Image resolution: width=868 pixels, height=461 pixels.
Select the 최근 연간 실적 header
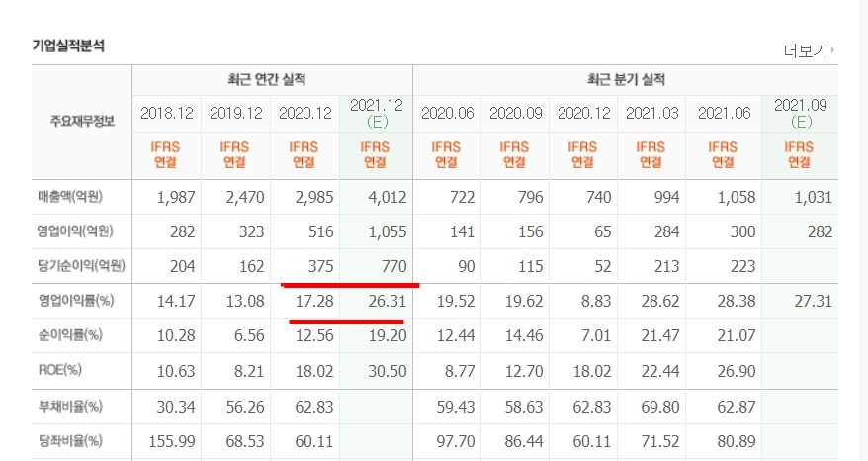pyautogui.click(x=267, y=79)
